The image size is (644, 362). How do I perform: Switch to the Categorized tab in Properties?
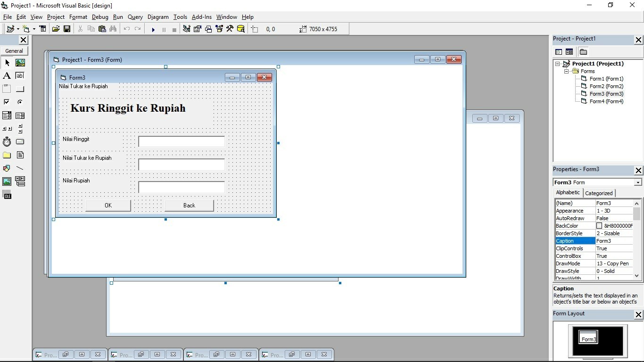coord(599,193)
